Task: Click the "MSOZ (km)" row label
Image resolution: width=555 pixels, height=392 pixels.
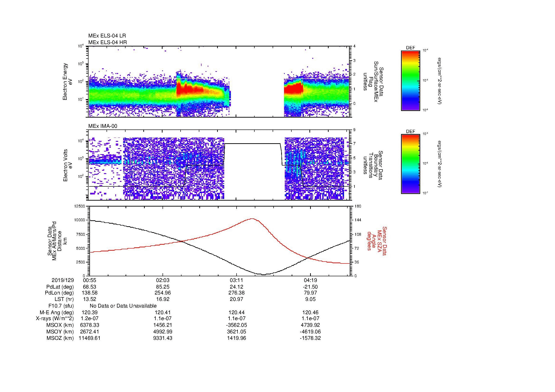Action: (60, 338)
